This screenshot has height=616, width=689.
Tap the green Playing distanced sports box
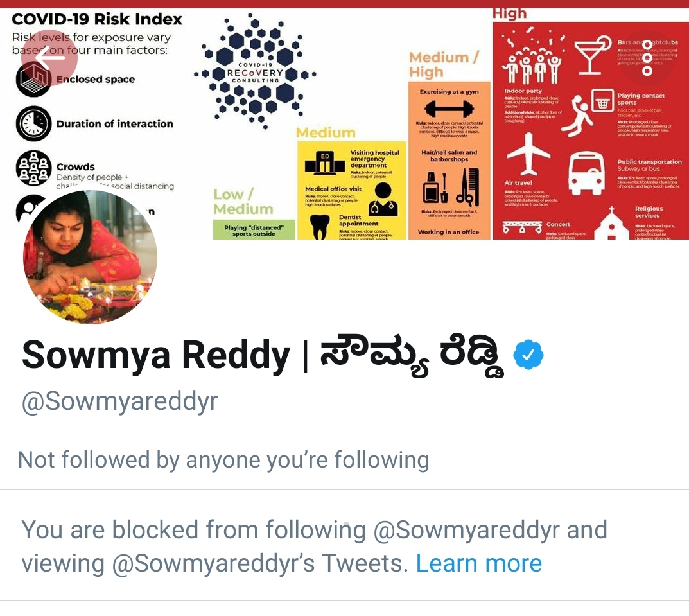(x=254, y=230)
